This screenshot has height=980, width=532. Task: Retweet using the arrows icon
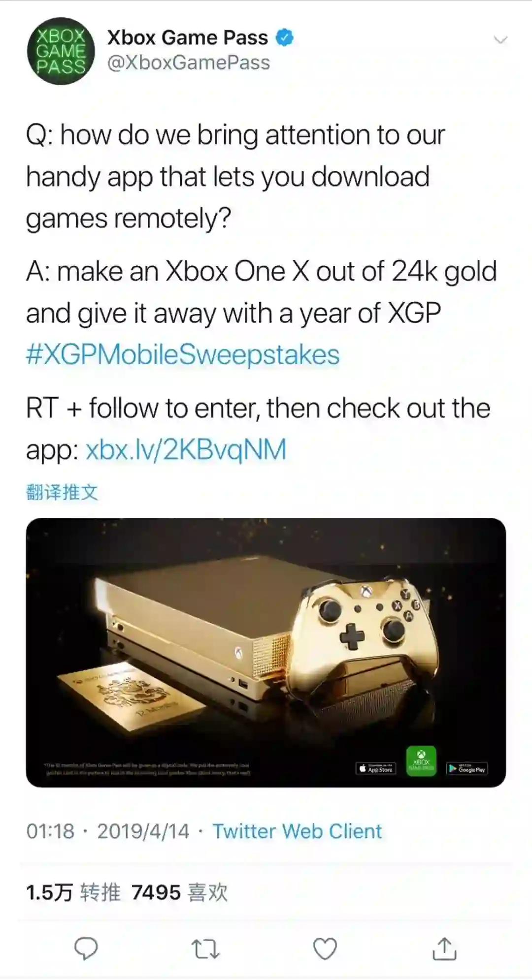coord(205,949)
